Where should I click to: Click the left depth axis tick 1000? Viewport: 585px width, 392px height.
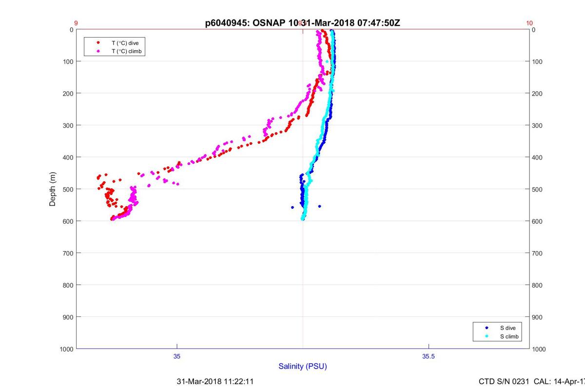tap(66, 349)
